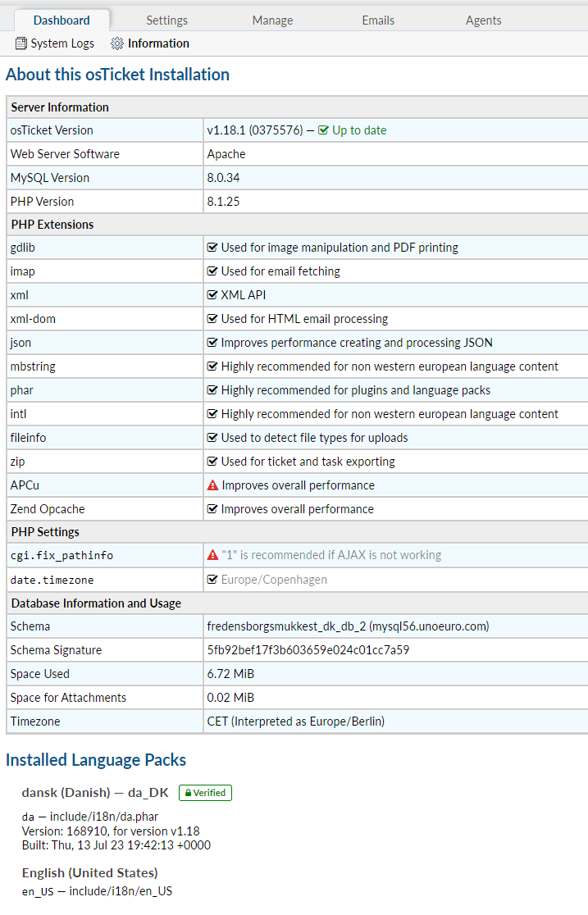Click the Information gear icon
The image size is (588, 915).
pos(117,43)
